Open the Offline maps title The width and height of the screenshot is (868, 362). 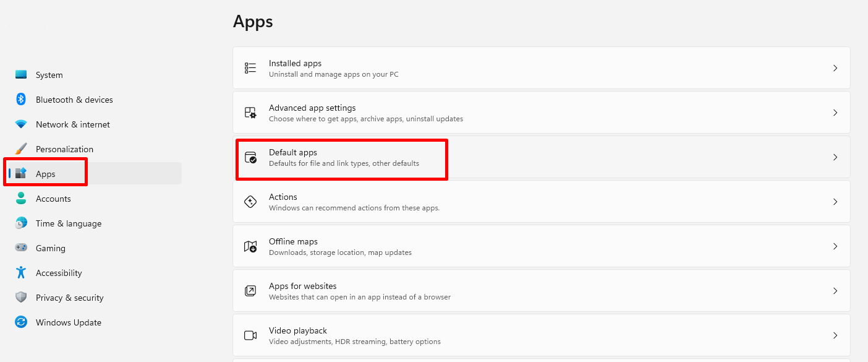coord(293,241)
